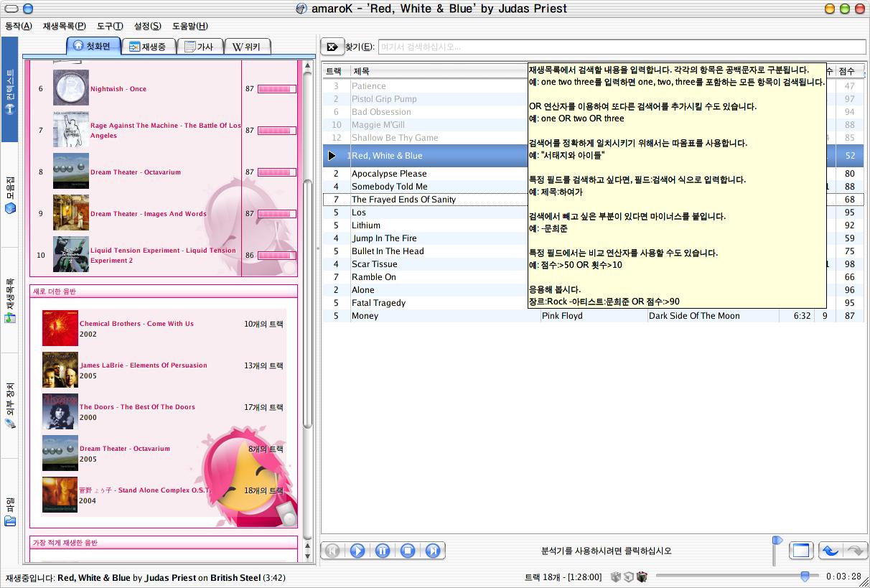This screenshot has height=588, width=870.
Task: Click Images And Words album cover thumbnail
Action: (71, 213)
